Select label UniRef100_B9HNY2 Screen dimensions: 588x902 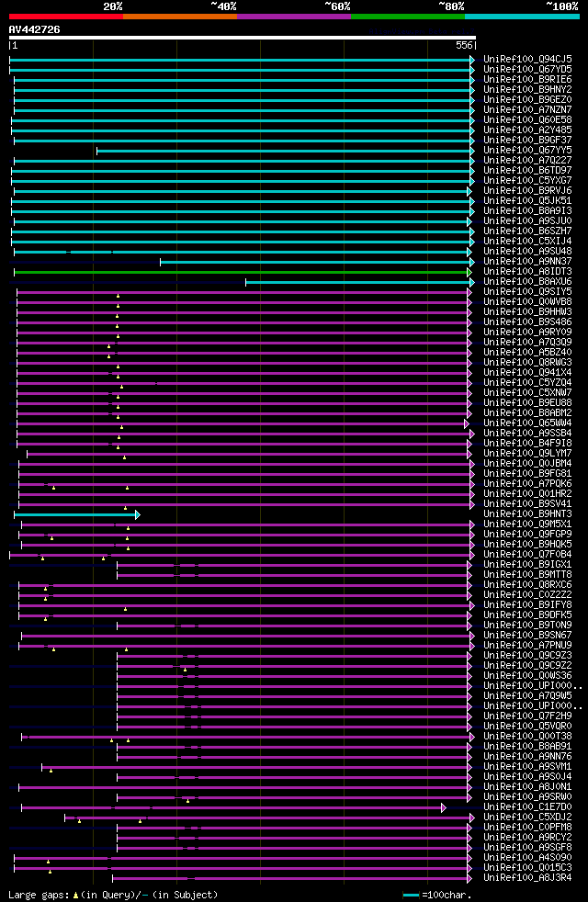[x=527, y=90]
